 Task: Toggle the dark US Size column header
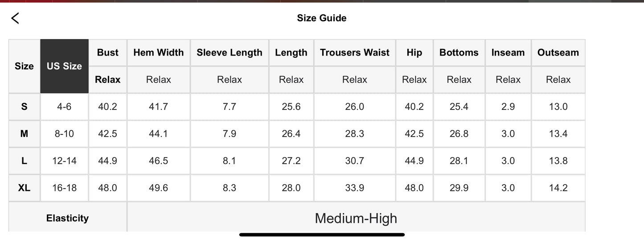64,66
